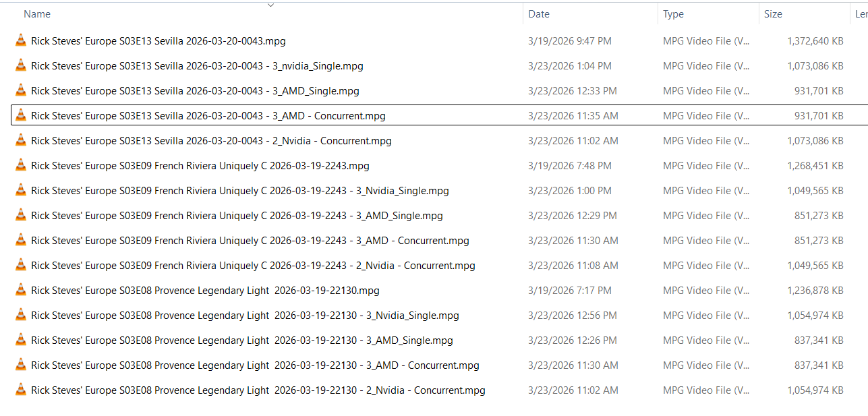Click VLC icon of Sevilla 3_nvidia_Single file
The height and width of the screenshot is (416, 868).
[21, 66]
